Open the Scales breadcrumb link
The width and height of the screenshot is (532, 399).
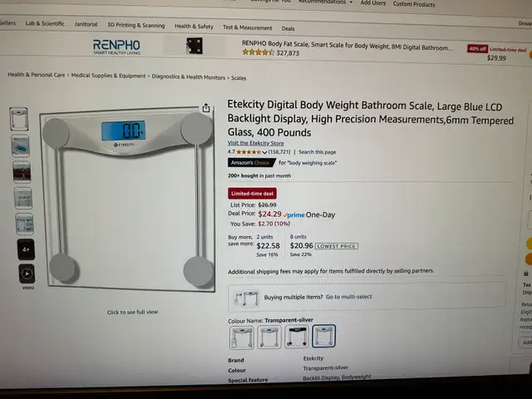[x=239, y=78]
